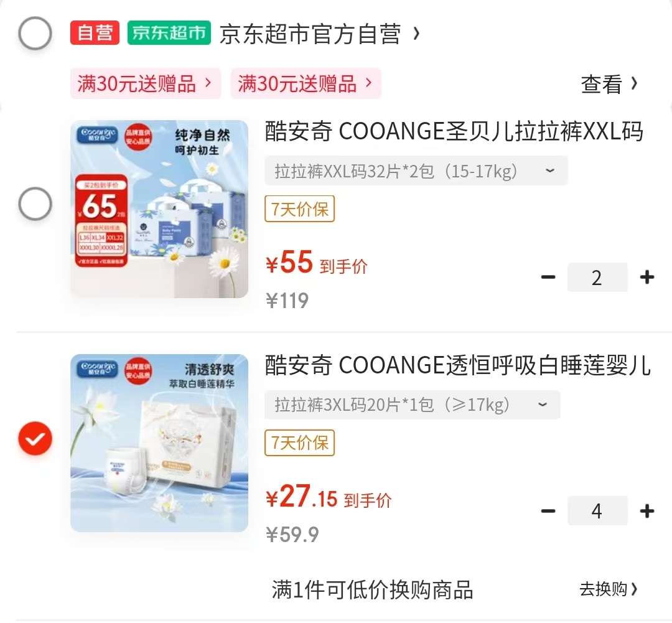Click the green 京东超市 badge icon
The height and width of the screenshot is (623, 672).
[170, 32]
